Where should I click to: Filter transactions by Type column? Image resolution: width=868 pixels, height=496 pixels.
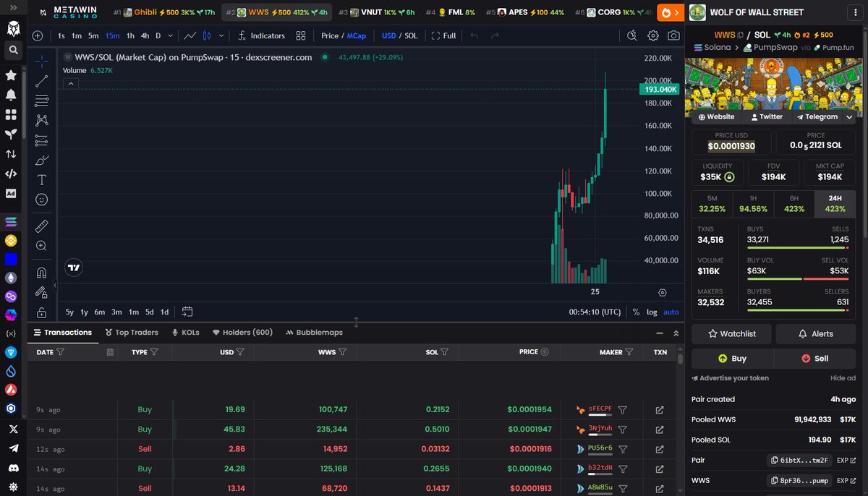coord(156,352)
